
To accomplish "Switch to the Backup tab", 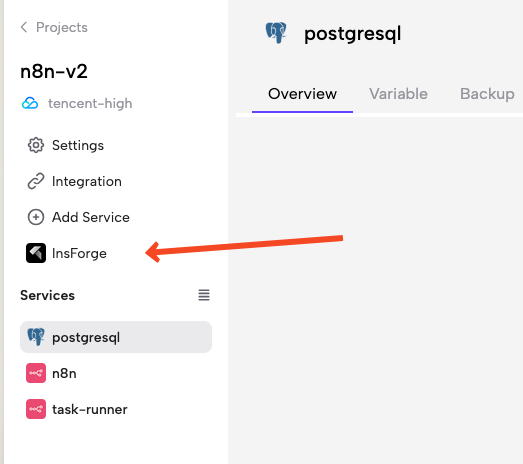I will point(487,94).
